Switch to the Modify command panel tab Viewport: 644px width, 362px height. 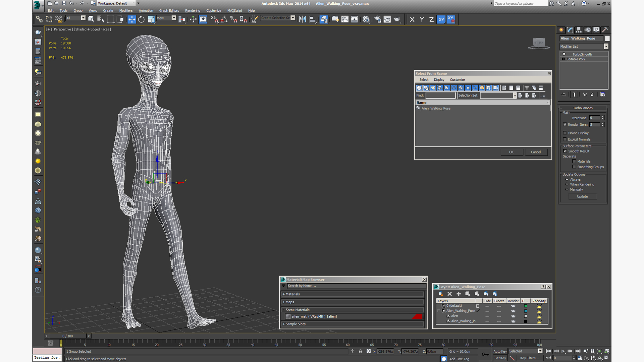point(570,30)
